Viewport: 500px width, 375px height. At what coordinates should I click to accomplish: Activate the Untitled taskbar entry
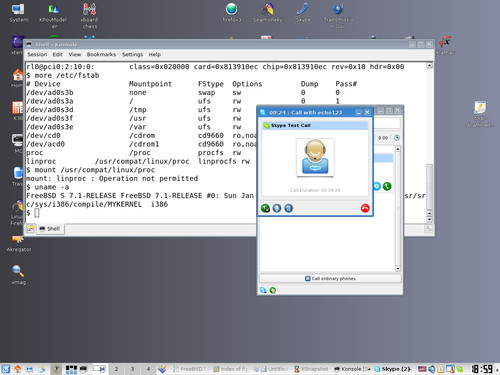tap(271, 369)
